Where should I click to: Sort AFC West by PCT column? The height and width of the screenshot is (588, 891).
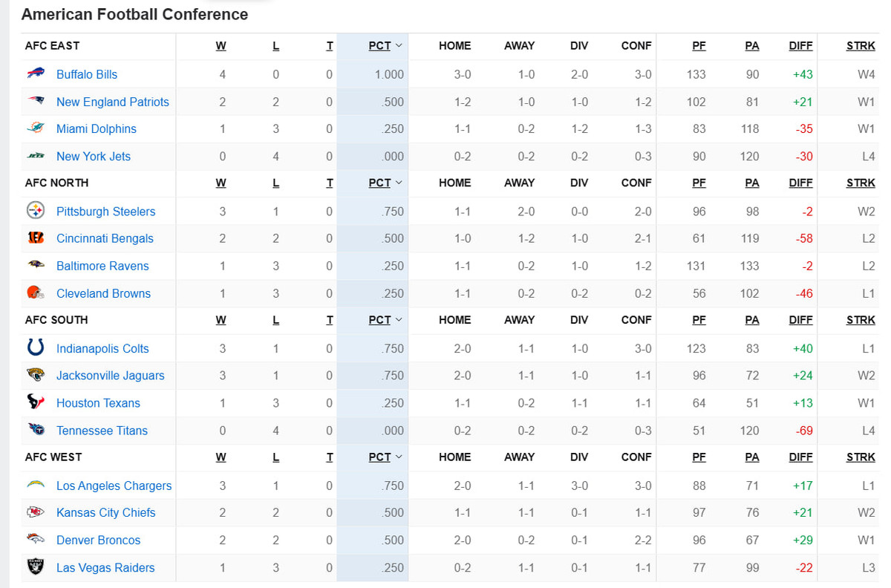(x=379, y=457)
